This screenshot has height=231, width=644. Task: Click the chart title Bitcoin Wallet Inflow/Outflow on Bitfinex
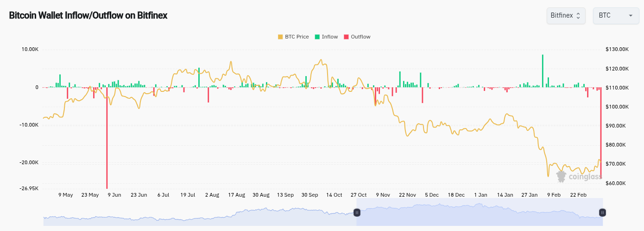coord(88,15)
